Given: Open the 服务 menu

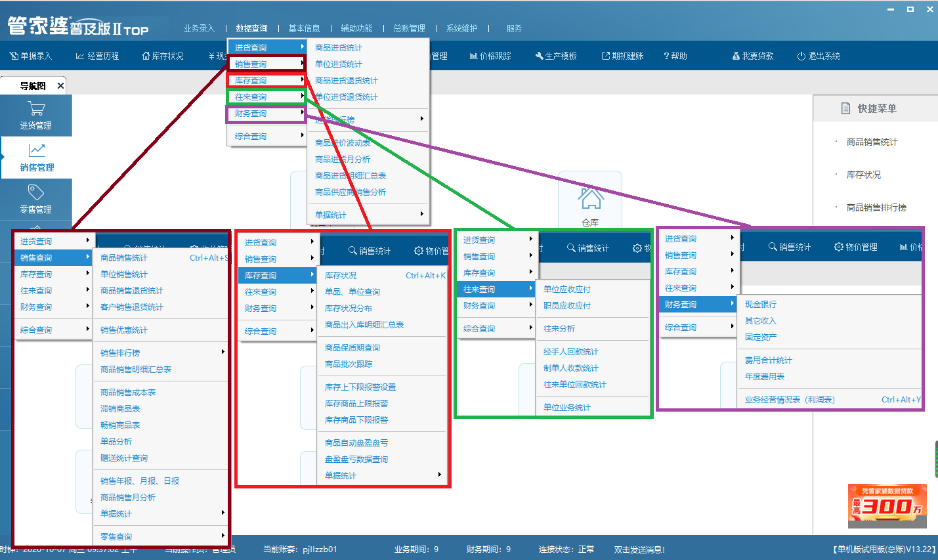Looking at the screenshot, I should (514, 28).
